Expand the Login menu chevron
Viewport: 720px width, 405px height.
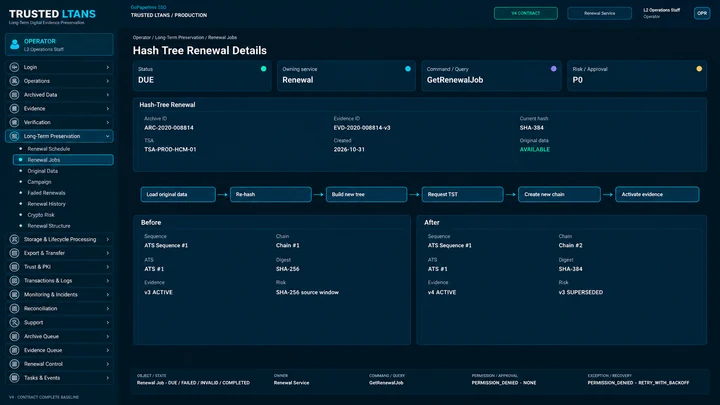pos(108,67)
